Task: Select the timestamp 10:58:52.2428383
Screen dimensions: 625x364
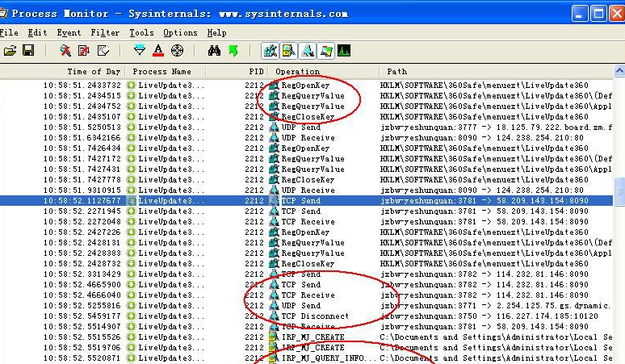Action: [82, 253]
